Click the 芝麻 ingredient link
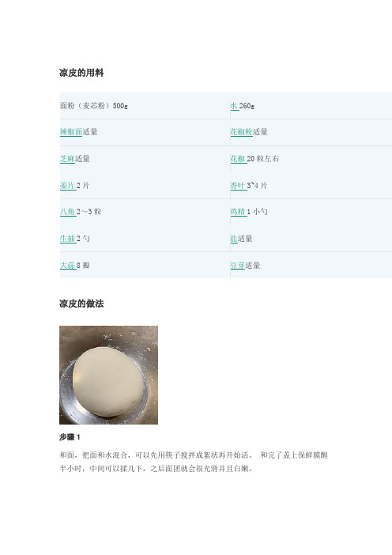 68,159
